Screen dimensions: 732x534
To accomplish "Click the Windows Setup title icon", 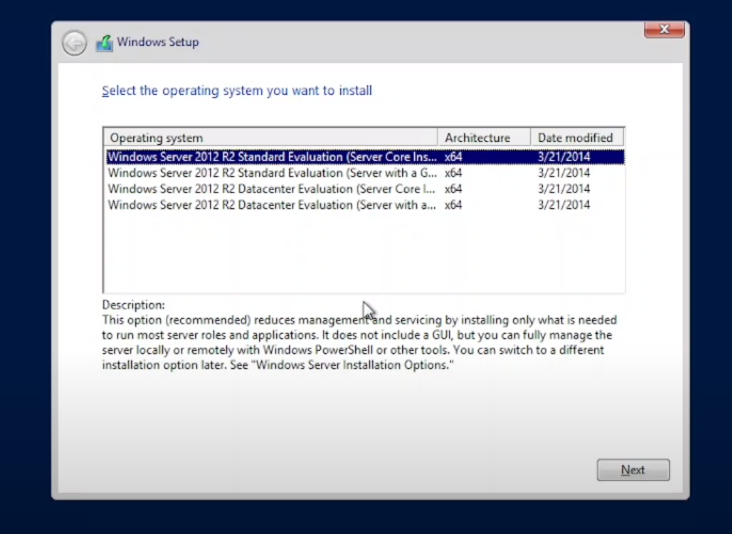I will pos(105,43).
